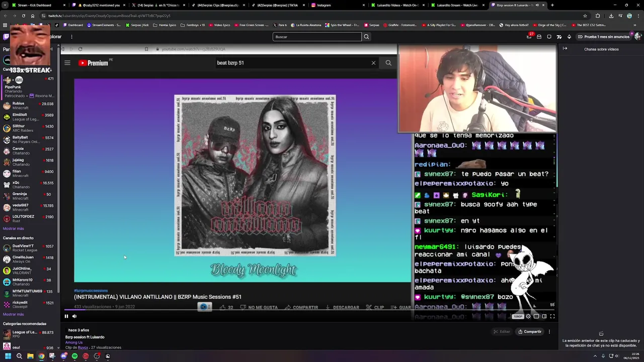Click the Twitch search magnifier button

[x=366, y=37]
